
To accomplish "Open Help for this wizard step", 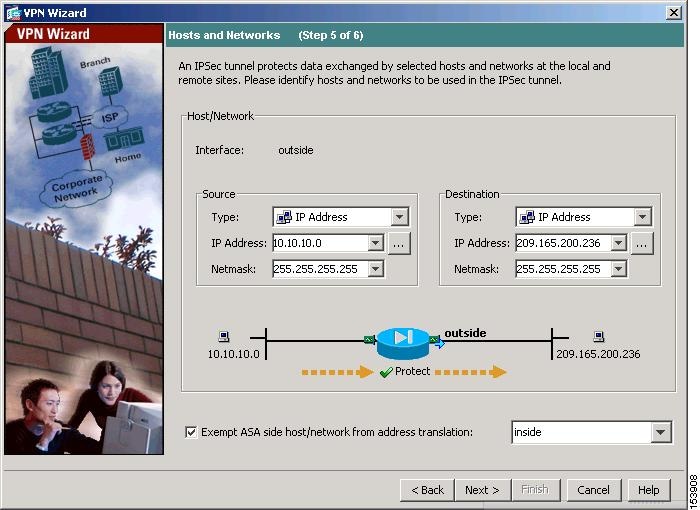I will [649, 490].
